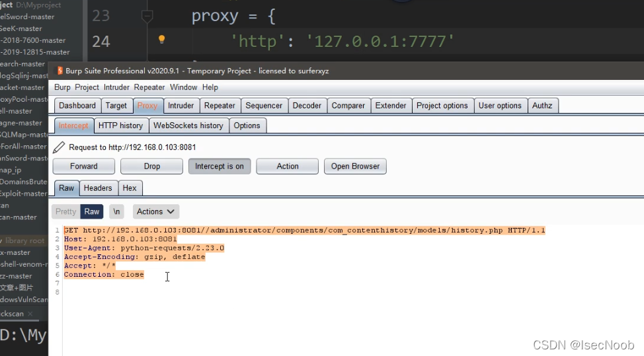Toggle the Intercept is on button
The height and width of the screenshot is (356, 644).
point(220,166)
